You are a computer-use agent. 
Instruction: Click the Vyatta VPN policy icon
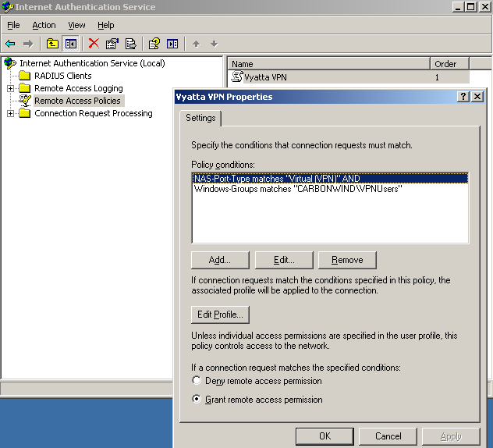coord(237,76)
